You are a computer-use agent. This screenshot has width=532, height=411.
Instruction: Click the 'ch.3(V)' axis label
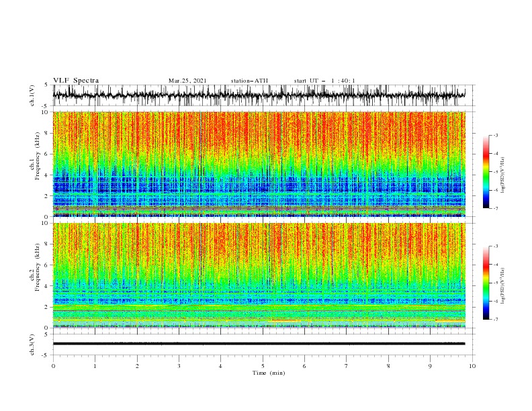[x=32, y=345]
